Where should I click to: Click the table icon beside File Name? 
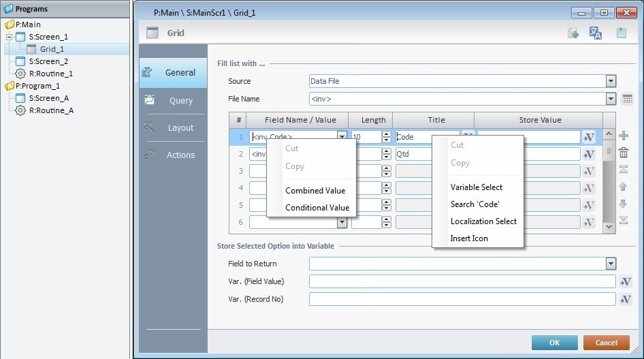(627, 99)
